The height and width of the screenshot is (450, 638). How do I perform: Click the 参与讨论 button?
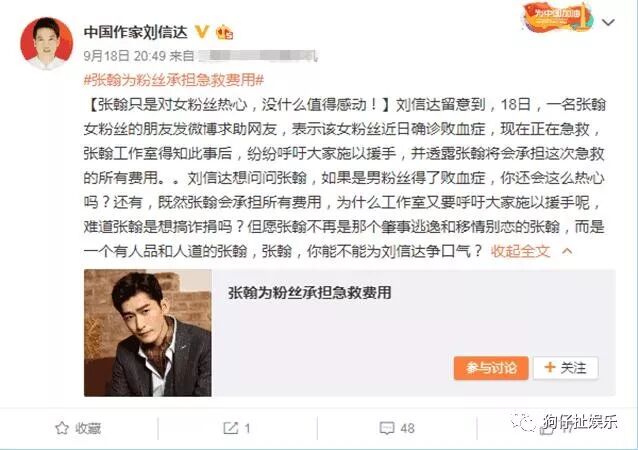click(x=491, y=368)
